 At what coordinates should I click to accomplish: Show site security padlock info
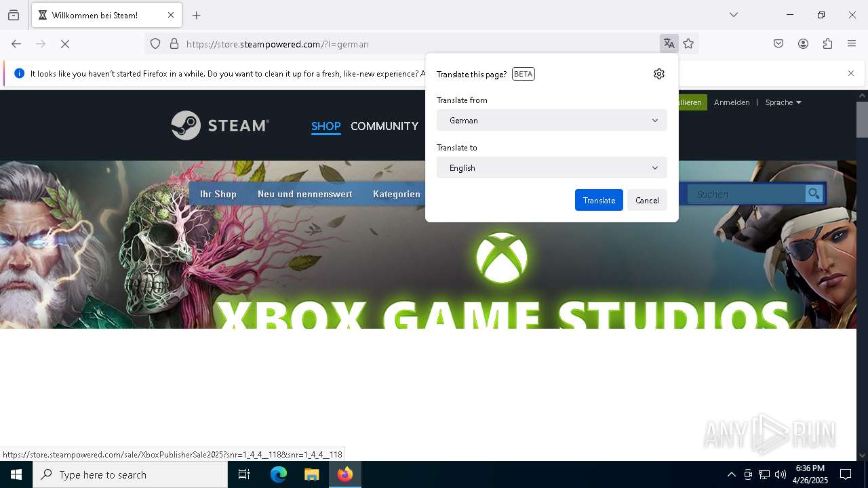(174, 44)
